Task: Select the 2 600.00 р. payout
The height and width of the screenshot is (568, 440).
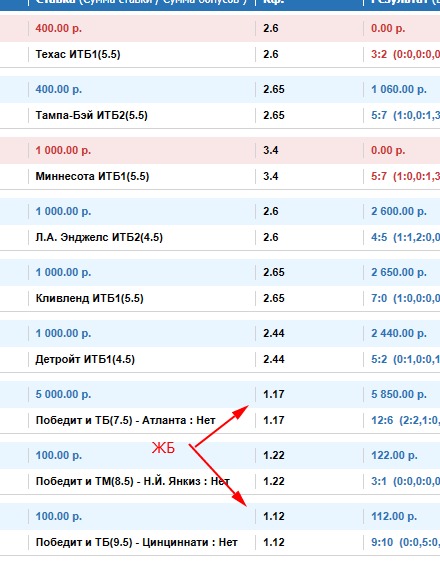Action: coord(399,211)
